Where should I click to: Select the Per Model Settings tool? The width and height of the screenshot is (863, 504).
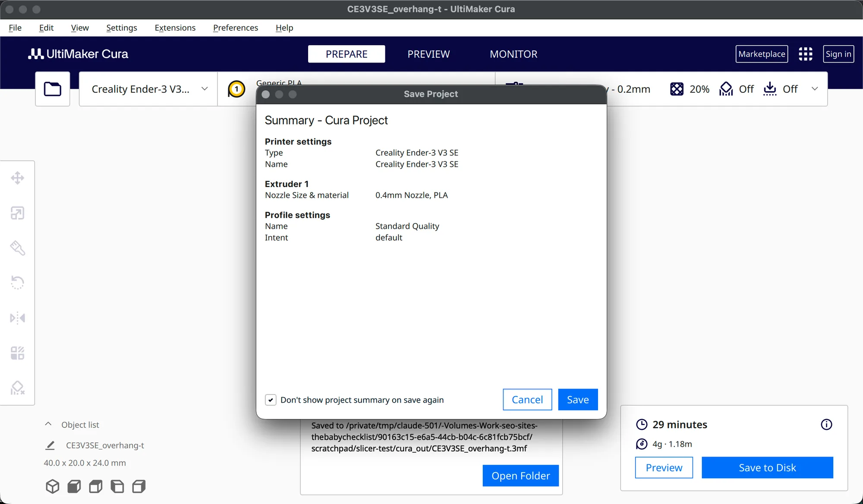point(17,353)
